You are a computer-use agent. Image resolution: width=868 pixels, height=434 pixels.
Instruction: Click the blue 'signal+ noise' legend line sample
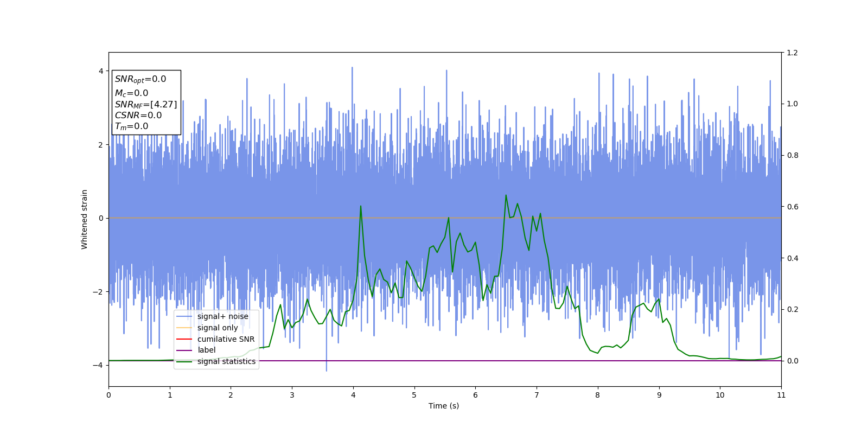pos(184,317)
